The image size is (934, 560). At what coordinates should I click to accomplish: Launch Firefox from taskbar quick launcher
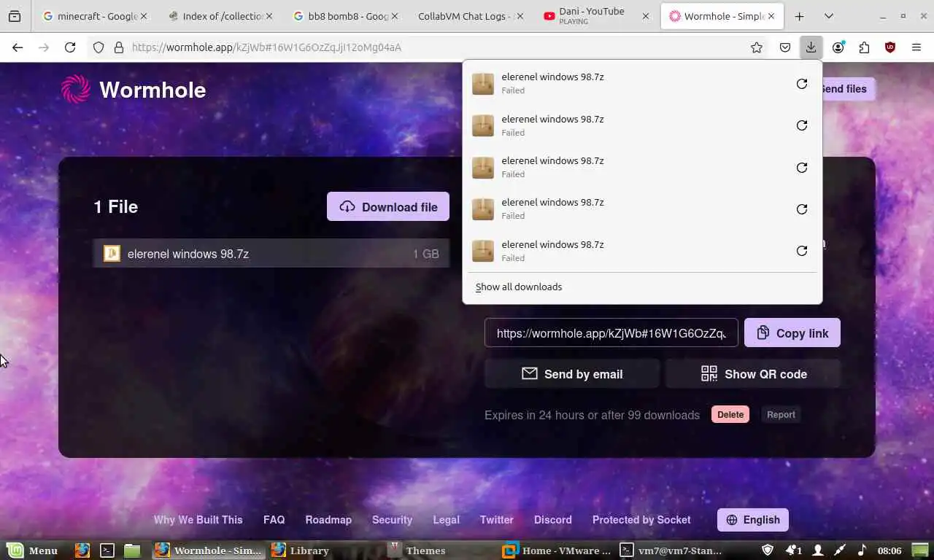click(82, 551)
